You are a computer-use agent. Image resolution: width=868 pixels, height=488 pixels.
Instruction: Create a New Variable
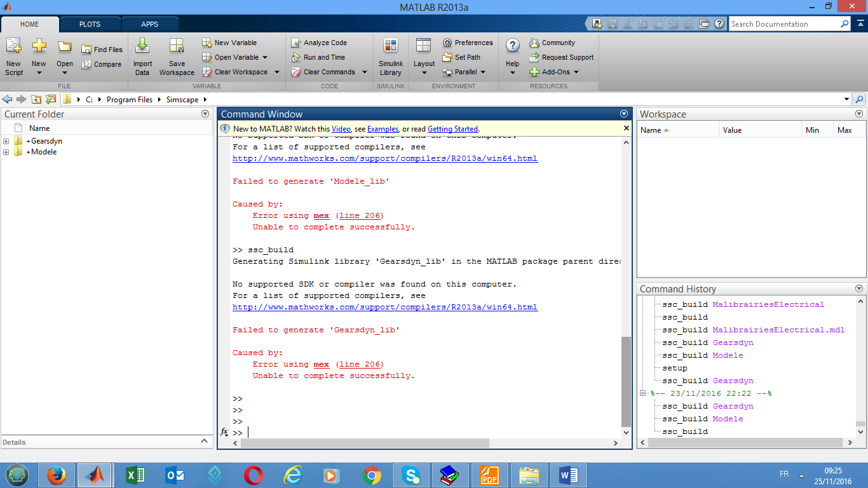coord(229,43)
